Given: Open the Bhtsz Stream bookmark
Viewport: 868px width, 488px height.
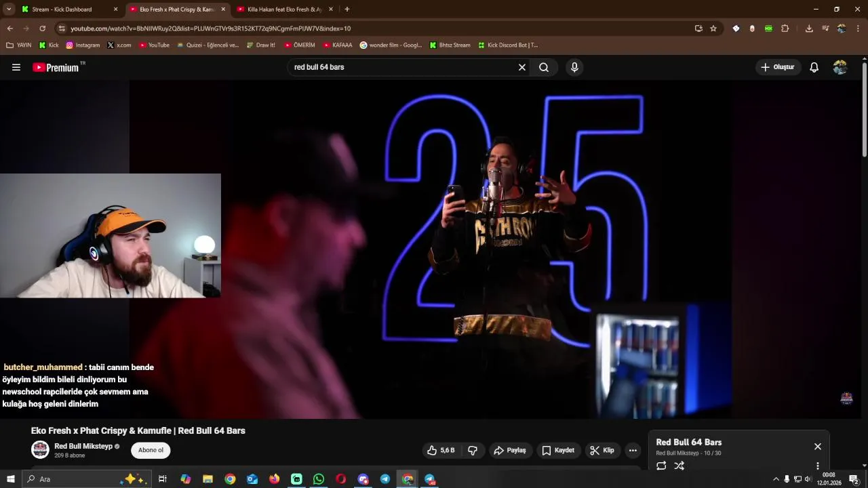Looking at the screenshot, I should pyautogui.click(x=450, y=45).
